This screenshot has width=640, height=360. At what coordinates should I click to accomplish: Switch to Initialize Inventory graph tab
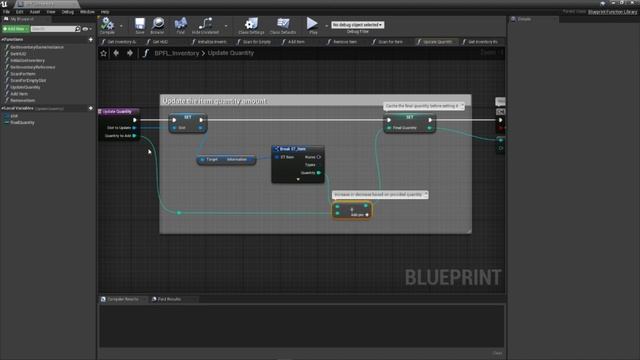211,42
